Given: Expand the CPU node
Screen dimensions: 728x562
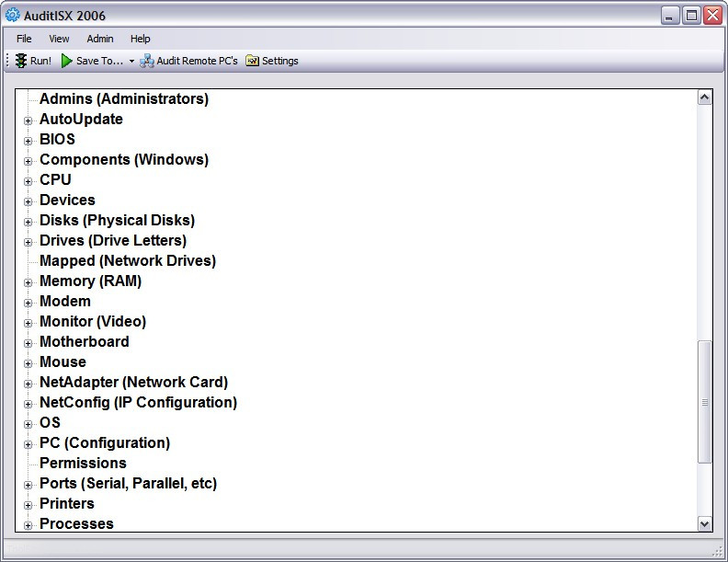Looking at the screenshot, I should 28,181.
